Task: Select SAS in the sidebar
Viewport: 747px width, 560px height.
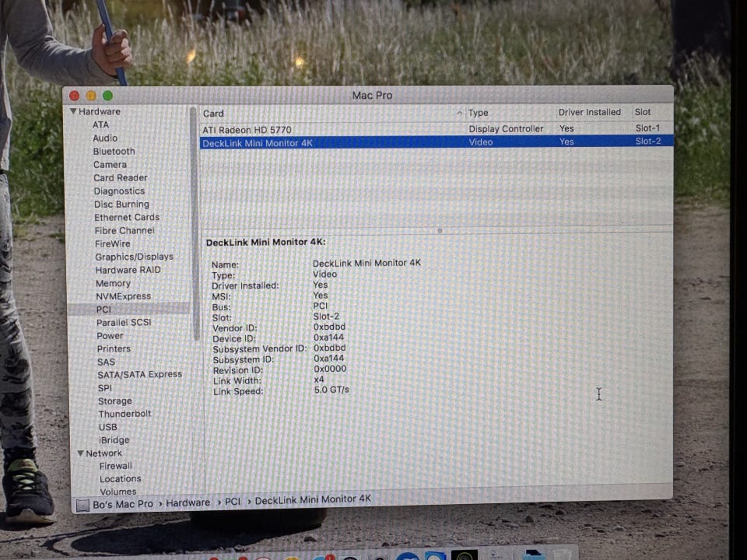Action: [107, 362]
